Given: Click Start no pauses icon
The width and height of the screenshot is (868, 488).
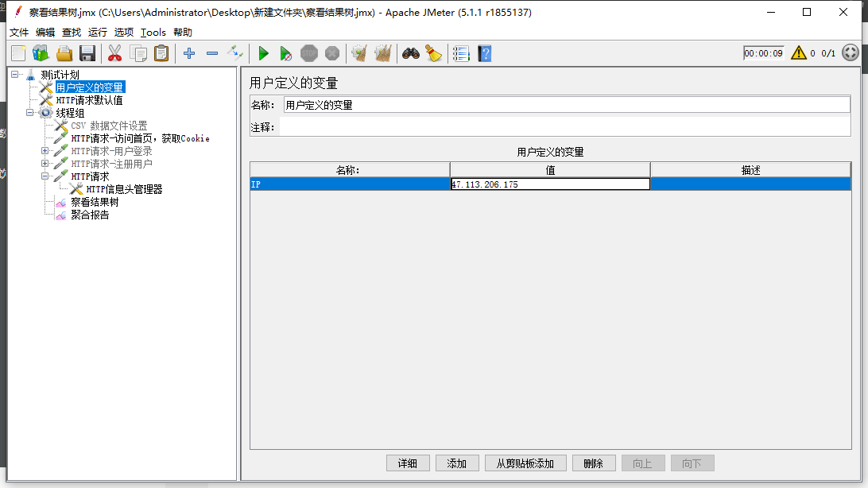Looking at the screenshot, I should click(x=285, y=53).
